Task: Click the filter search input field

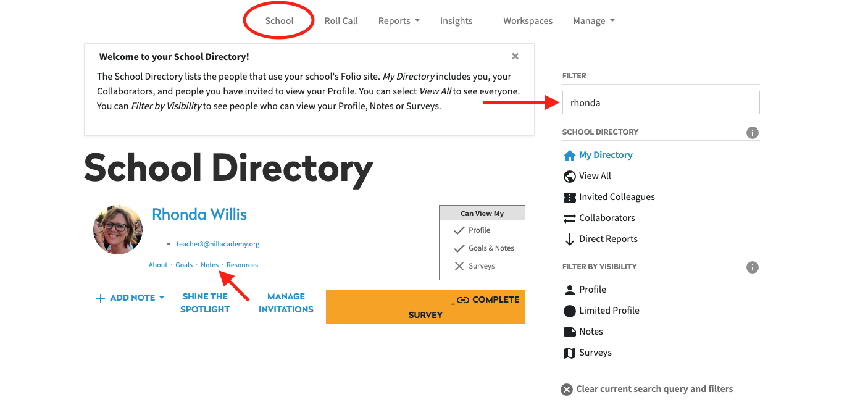Action: [x=660, y=103]
